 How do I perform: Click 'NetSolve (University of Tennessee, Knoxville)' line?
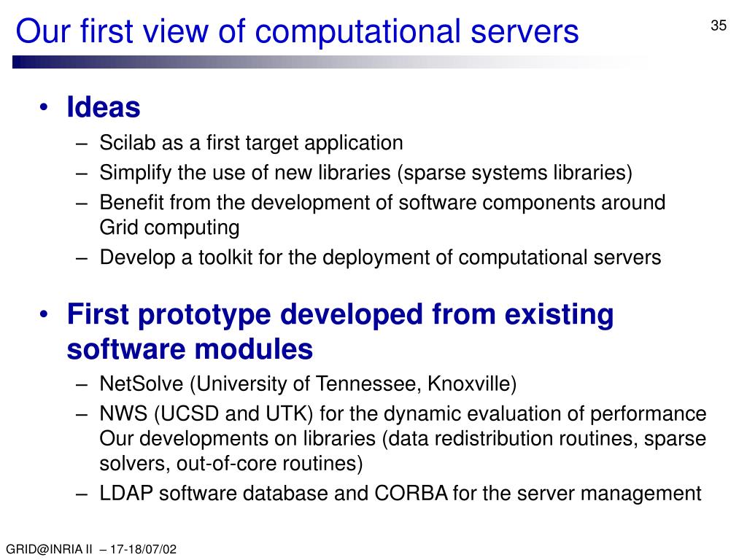(308, 384)
